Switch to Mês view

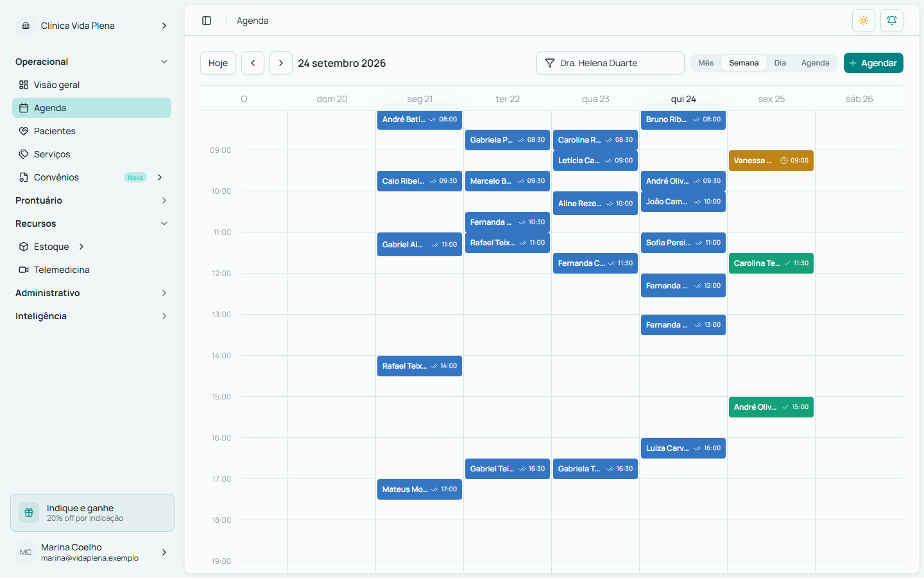coord(706,63)
